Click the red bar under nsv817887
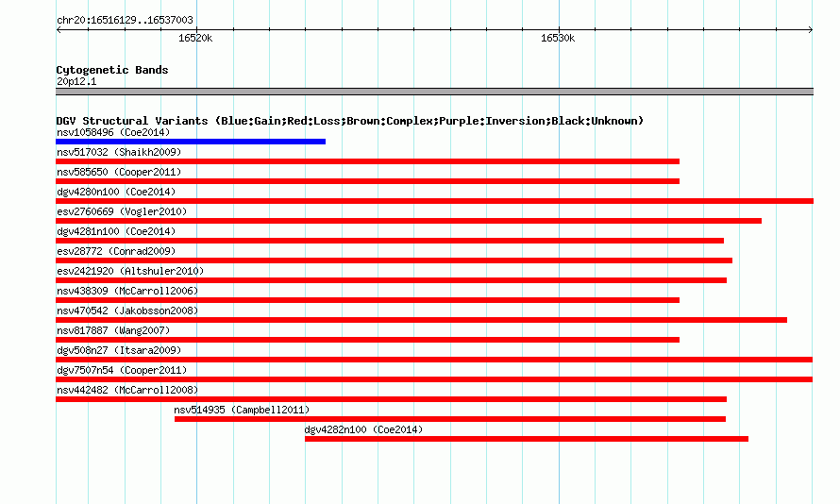Viewport: 840px width, 504px height. point(367,340)
